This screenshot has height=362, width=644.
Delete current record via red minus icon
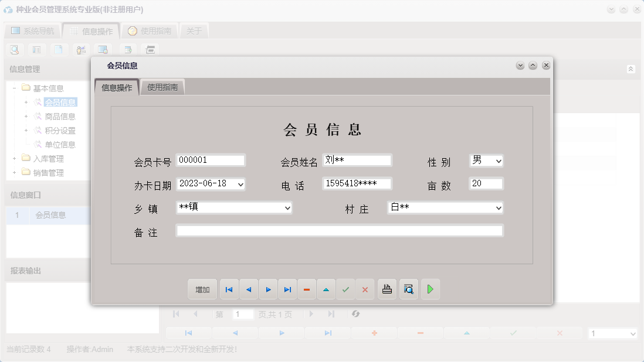pyautogui.click(x=307, y=289)
